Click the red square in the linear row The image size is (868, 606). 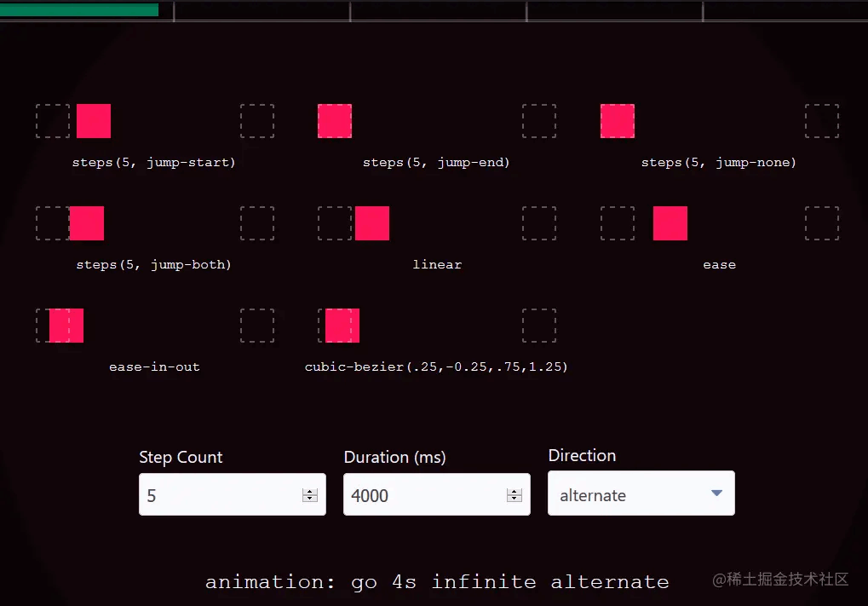point(372,223)
